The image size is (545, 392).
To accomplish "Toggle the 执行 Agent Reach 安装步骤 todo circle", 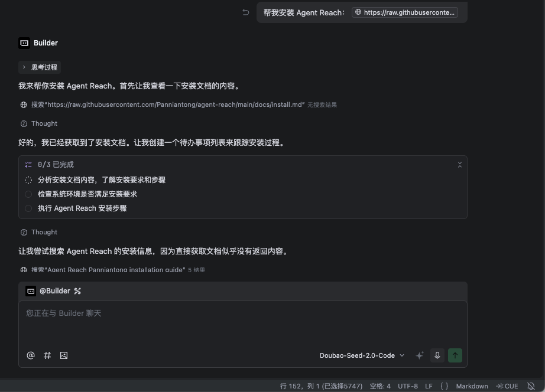I will 28,208.
